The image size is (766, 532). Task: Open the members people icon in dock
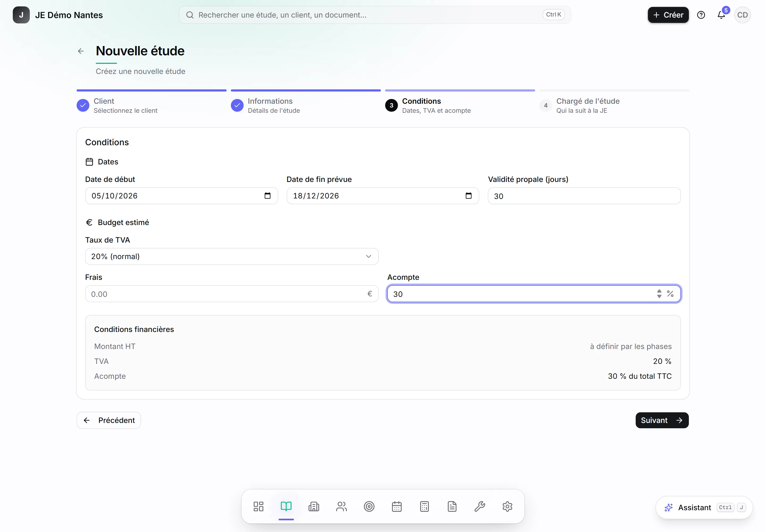pyautogui.click(x=341, y=506)
